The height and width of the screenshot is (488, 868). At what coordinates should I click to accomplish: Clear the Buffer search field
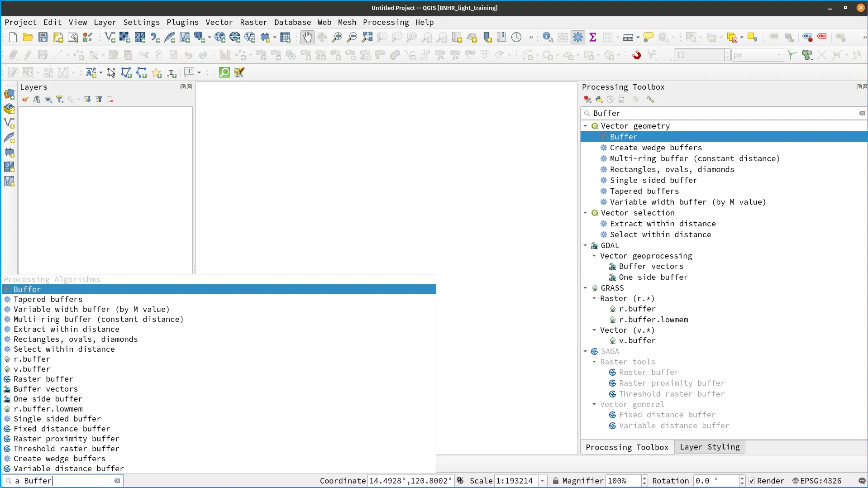click(x=863, y=113)
